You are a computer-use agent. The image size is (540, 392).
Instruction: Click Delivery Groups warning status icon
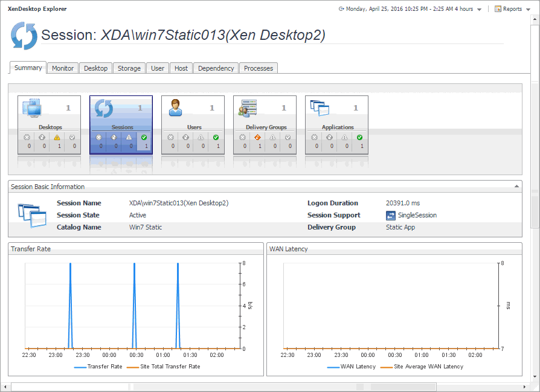tap(273, 138)
